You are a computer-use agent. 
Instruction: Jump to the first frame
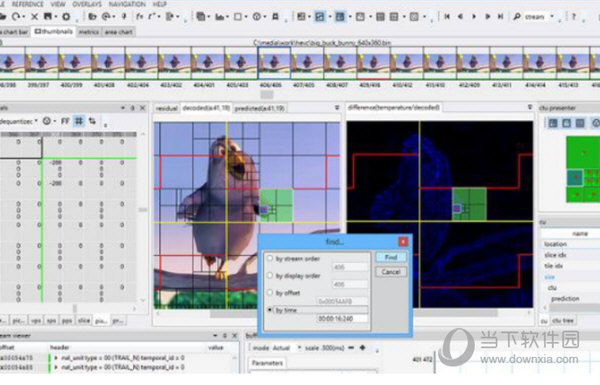(x=447, y=16)
